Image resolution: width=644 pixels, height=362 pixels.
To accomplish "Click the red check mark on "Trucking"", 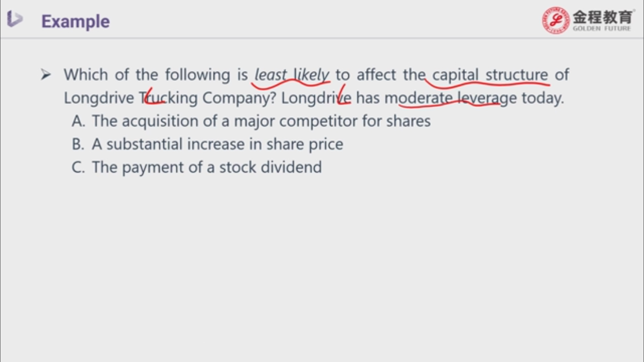I will (x=152, y=96).
